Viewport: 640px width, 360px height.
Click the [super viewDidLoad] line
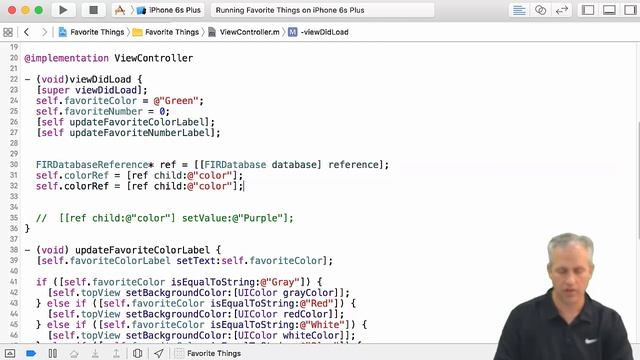click(x=92, y=90)
